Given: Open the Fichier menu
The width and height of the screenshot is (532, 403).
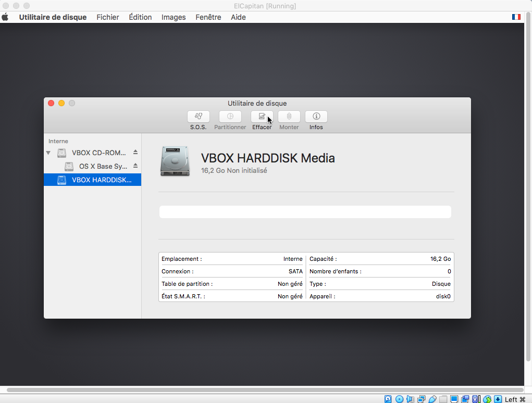Looking at the screenshot, I should tap(107, 17).
